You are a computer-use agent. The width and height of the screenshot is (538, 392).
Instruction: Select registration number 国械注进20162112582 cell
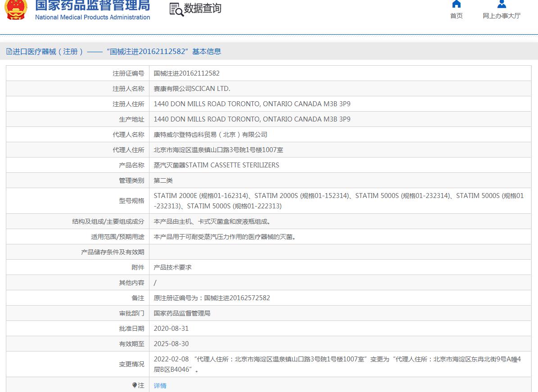coord(186,73)
